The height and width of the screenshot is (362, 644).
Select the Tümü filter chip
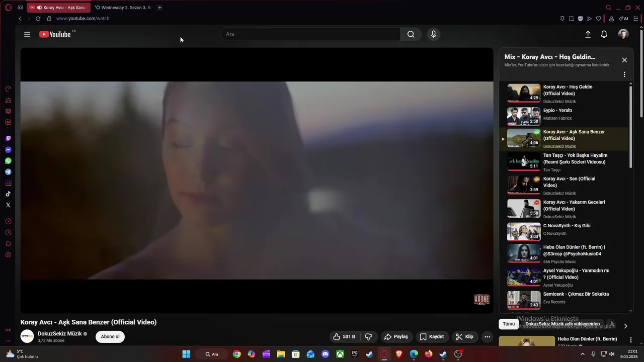509,324
